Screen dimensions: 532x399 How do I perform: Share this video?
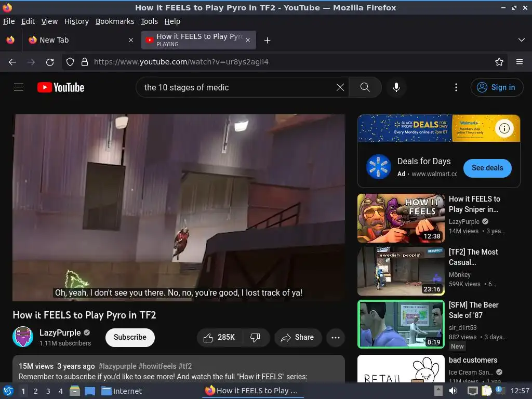coord(298,337)
